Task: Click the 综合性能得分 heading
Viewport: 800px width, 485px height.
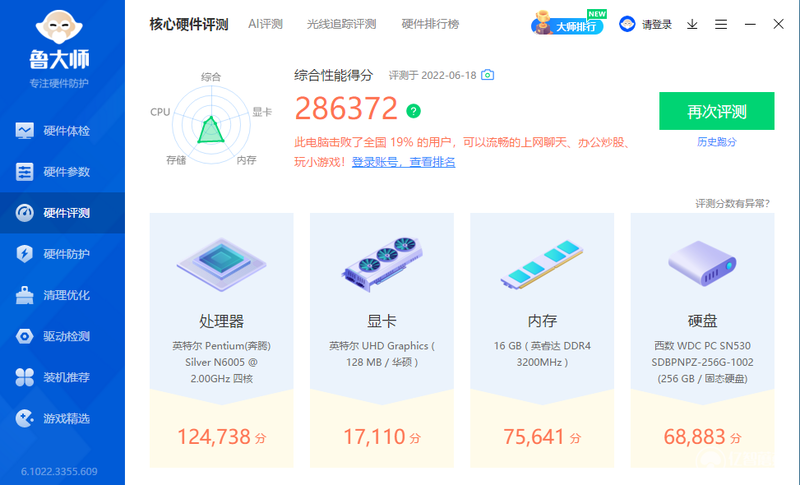Action: pos(334,75)
